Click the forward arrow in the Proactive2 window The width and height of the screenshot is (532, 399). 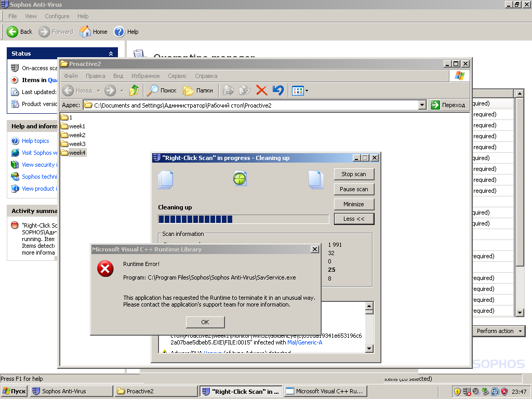click(x=110, y=90)
